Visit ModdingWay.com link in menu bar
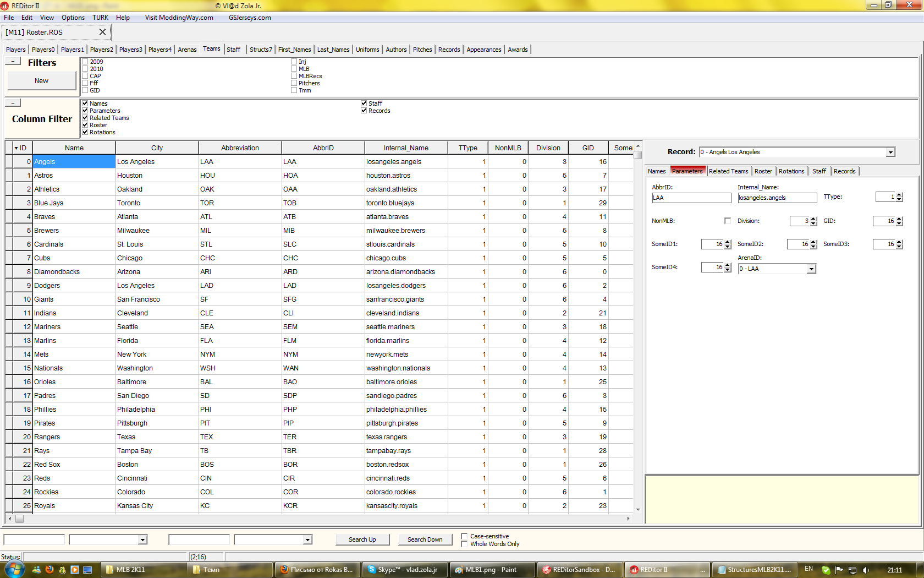Screen dimensions: 924x578 [x=179, y=18]
